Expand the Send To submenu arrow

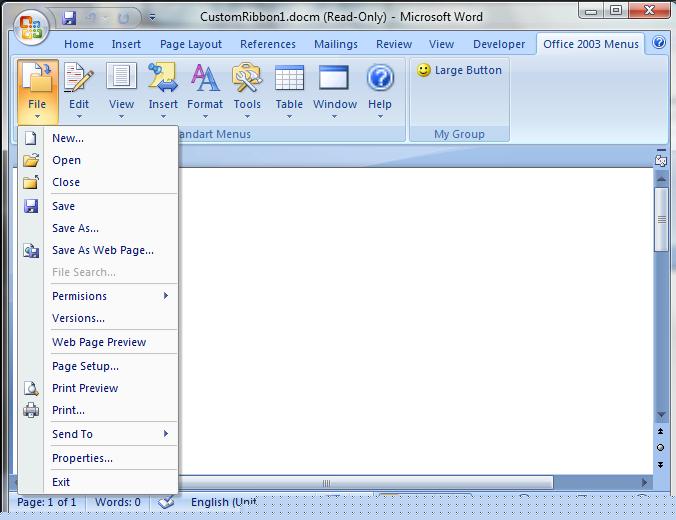tap(166, 434)
